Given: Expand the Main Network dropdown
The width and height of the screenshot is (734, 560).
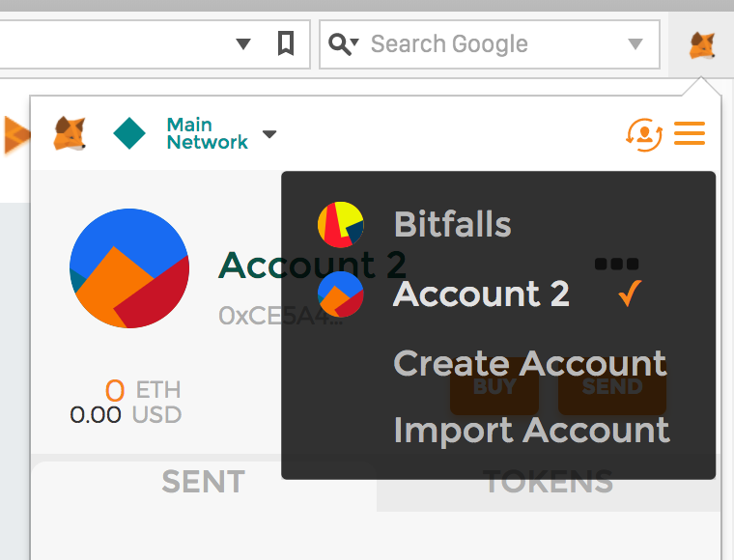Looking at the screenshot, I should [269, 134].
